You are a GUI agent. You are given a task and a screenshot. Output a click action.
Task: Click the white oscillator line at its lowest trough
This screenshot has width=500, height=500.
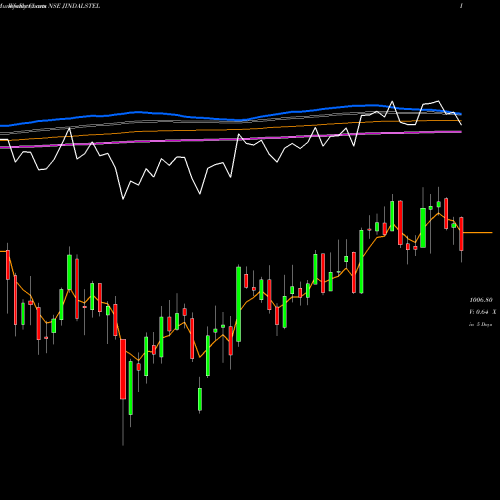click(123, 199)
